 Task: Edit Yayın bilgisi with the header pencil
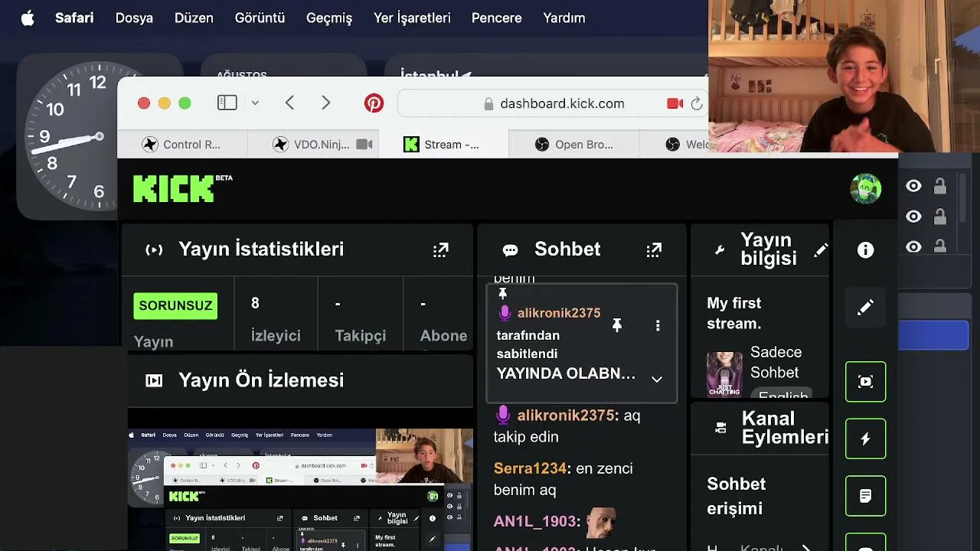point(821,249)
